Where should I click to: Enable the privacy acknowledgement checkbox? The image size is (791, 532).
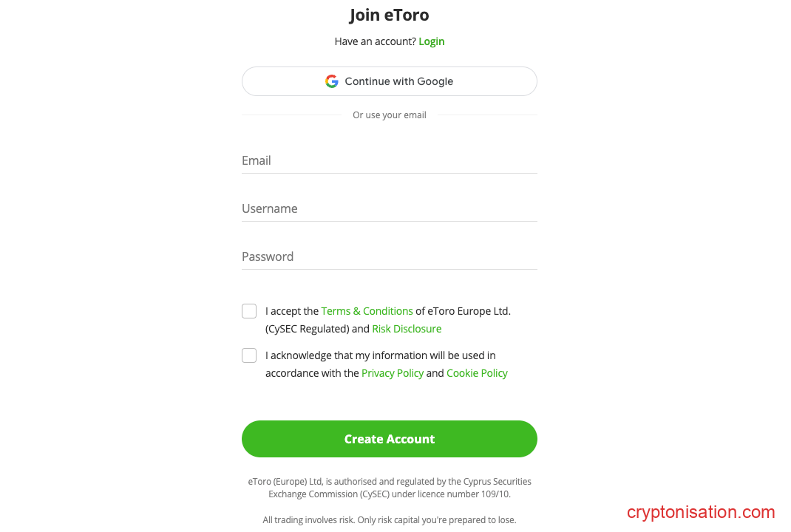click(x=249, y=355)
